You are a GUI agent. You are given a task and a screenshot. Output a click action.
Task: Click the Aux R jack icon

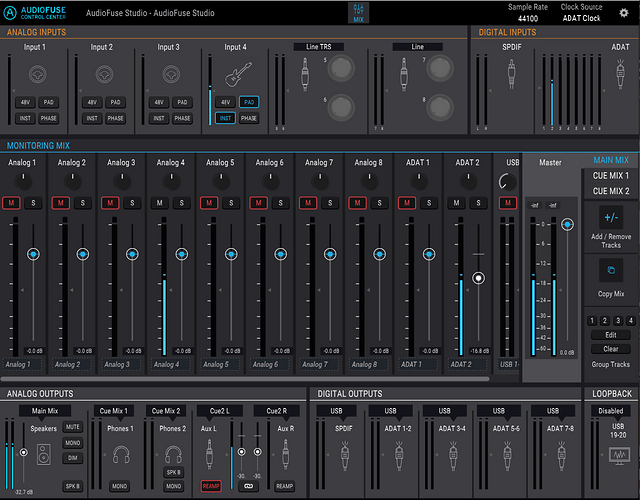[285, 454]
